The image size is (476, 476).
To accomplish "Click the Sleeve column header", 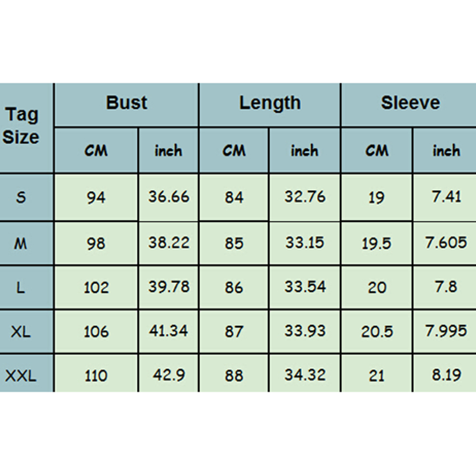I will pos(410,103).
